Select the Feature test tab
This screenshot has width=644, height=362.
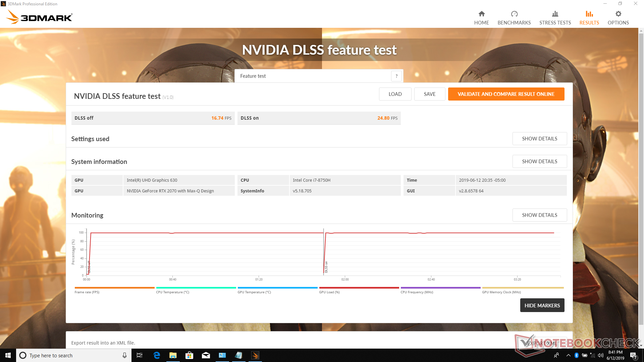click(253, 76)
